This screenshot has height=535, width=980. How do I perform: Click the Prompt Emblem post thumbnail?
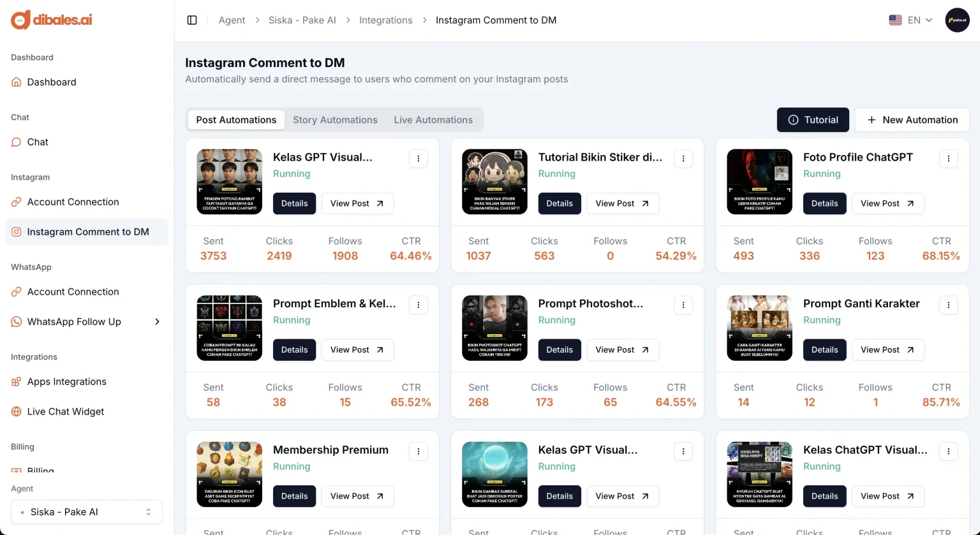230,328
